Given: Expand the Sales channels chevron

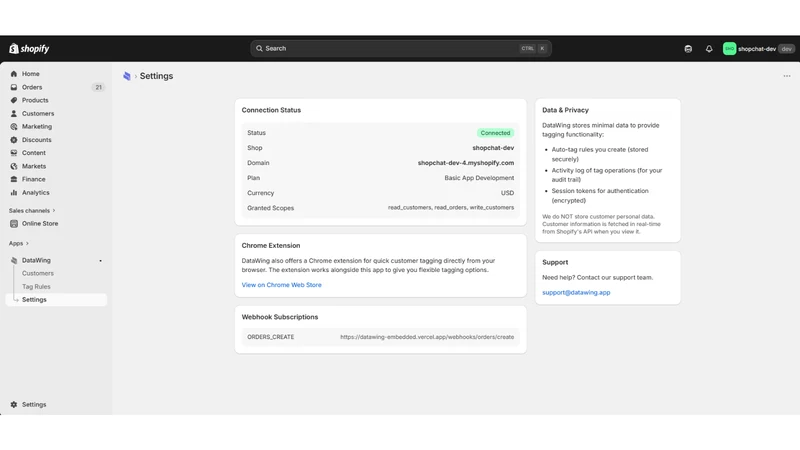Looking at the screenshot, I should pos(54,211).
